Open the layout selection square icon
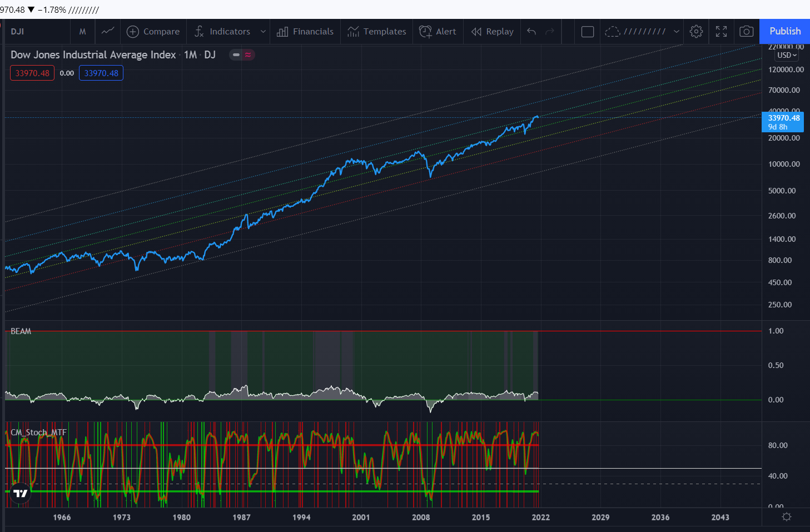Screen dimensions: 810x532 point(588,32)
